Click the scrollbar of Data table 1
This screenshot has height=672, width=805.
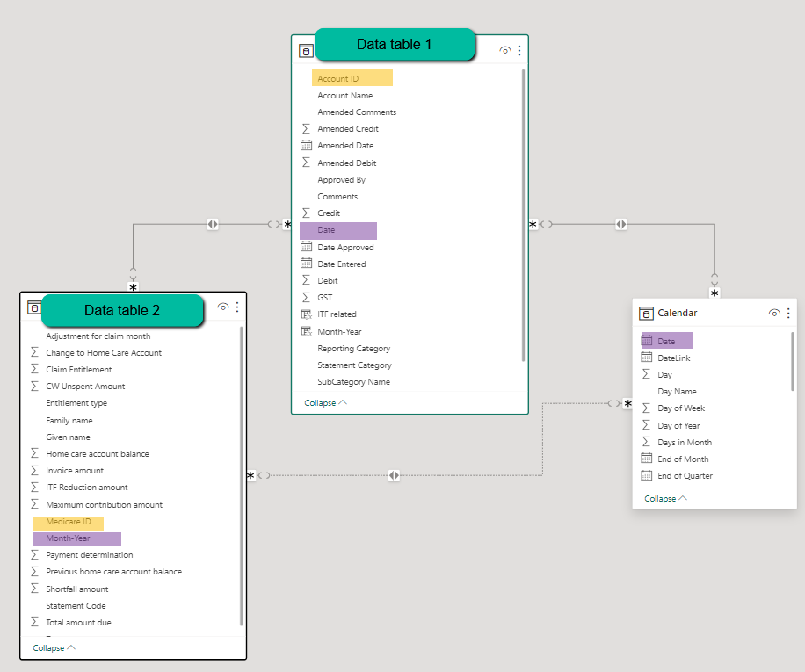523,215
